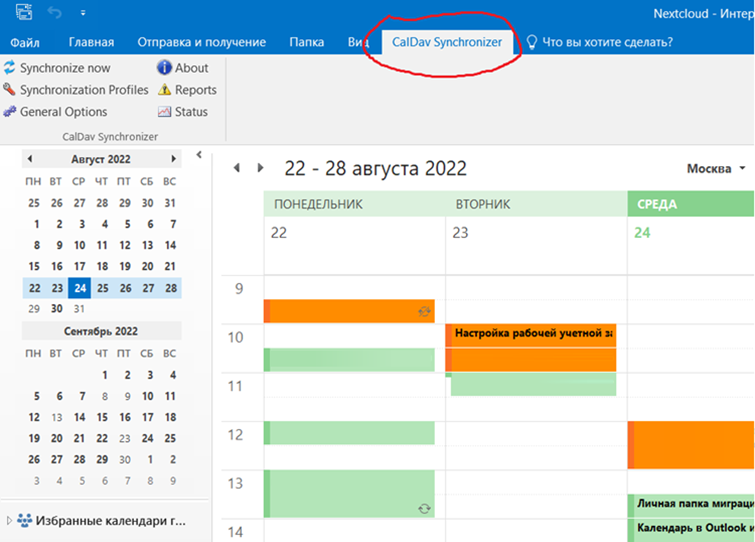Click recurrence icon on Monday 13:00 event

424,508
